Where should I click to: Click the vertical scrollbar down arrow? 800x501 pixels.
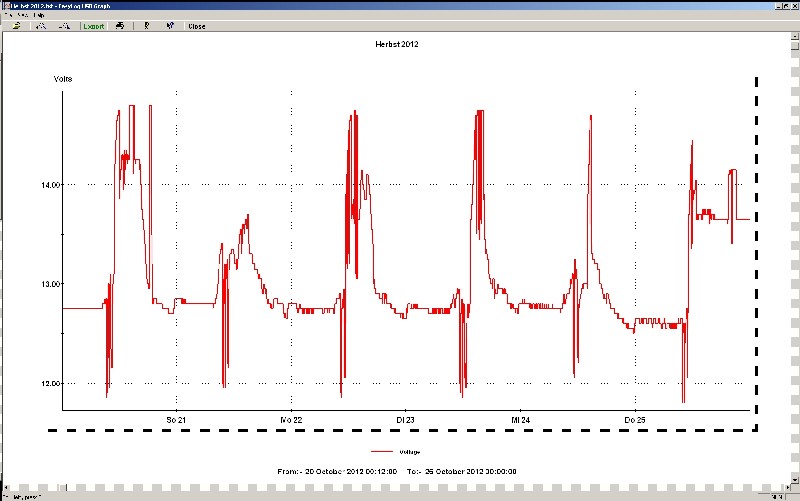click(x=794, y=478)
